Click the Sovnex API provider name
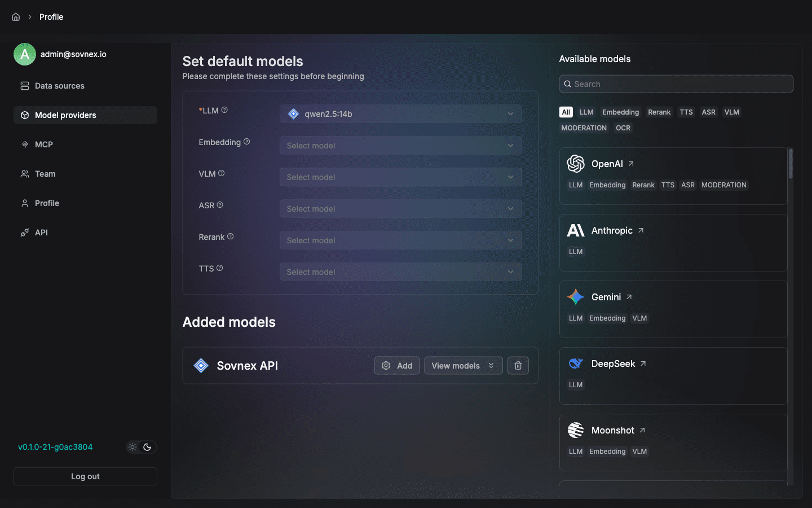 pyautogui.click(x=248, y=366)
